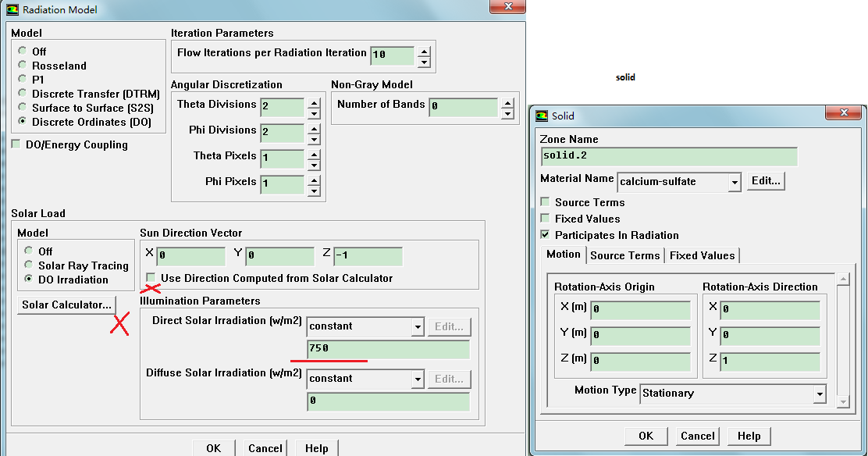Increase Phi Divisions value
Viewport: 868px width, 456px height.
(x=313, y=126)
